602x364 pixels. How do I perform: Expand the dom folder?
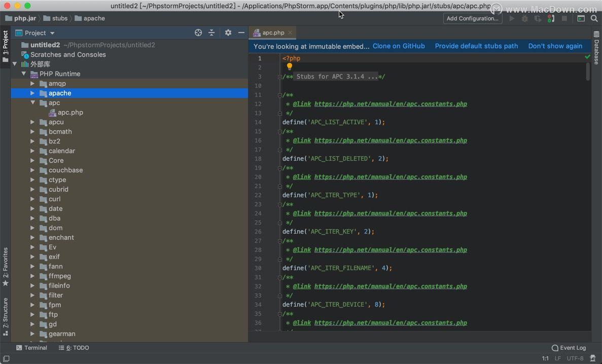pyautogui.click(x=32, y=228)
